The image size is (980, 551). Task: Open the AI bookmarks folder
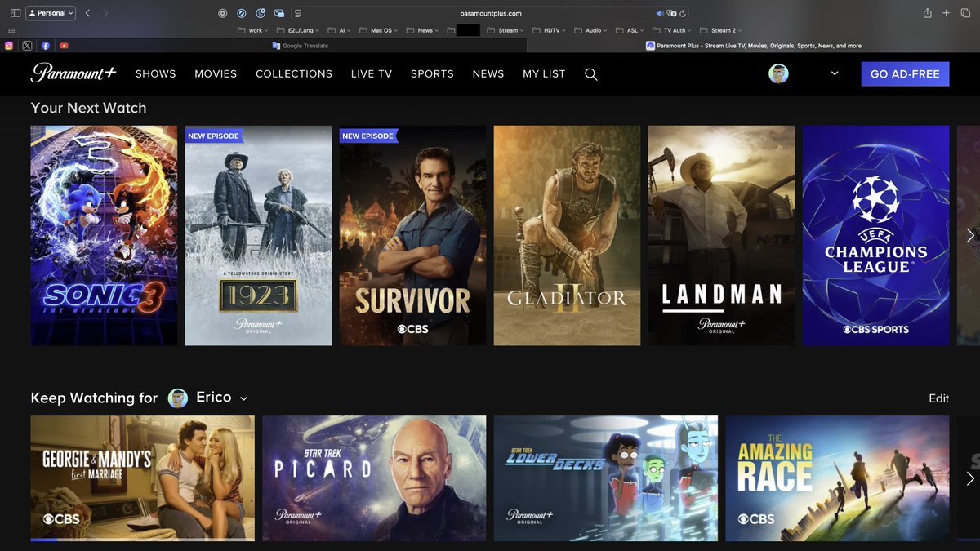pos(339,30)
